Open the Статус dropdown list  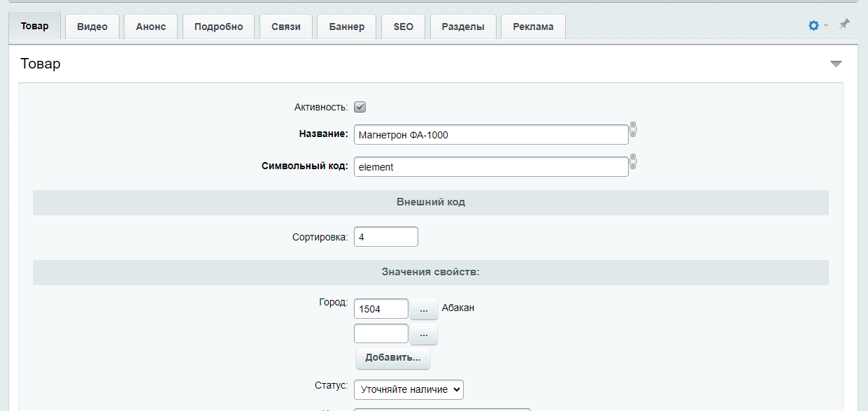408,389
